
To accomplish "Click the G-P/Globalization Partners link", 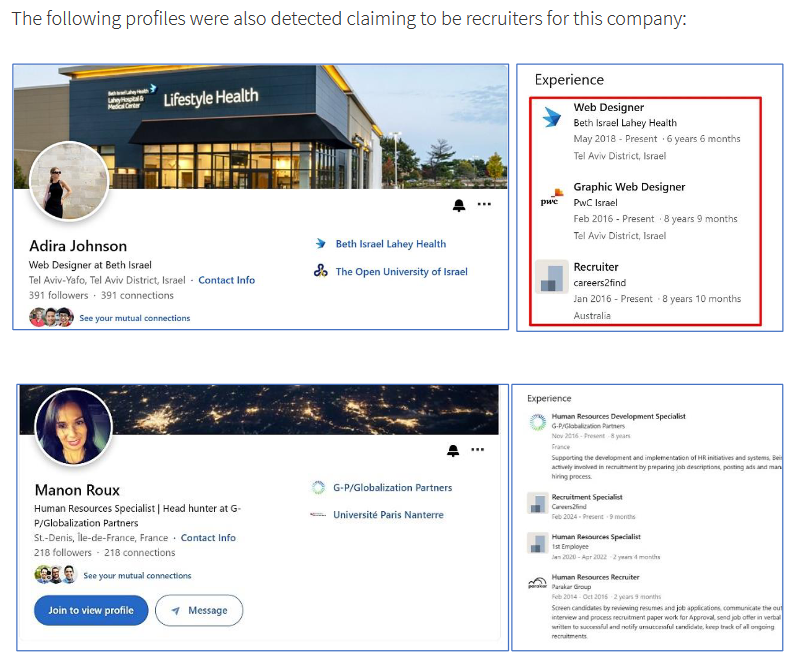I will tap(392, 488).
